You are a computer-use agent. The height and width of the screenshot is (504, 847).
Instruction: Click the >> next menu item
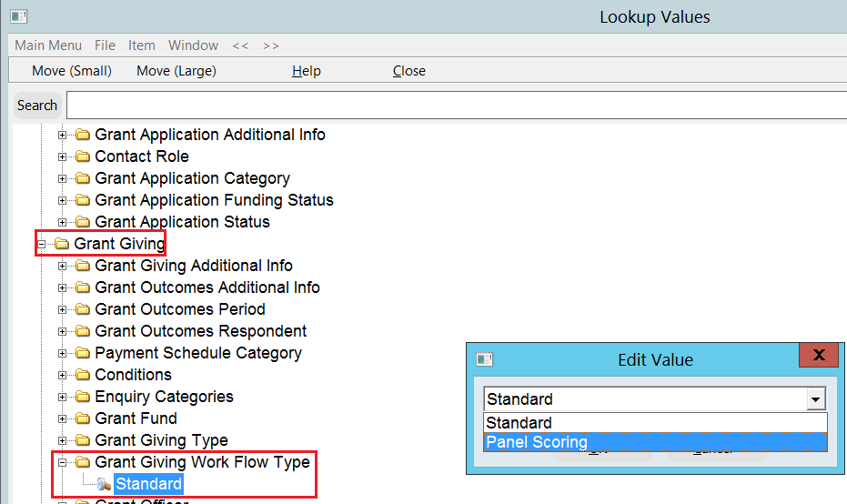point(271,45)
